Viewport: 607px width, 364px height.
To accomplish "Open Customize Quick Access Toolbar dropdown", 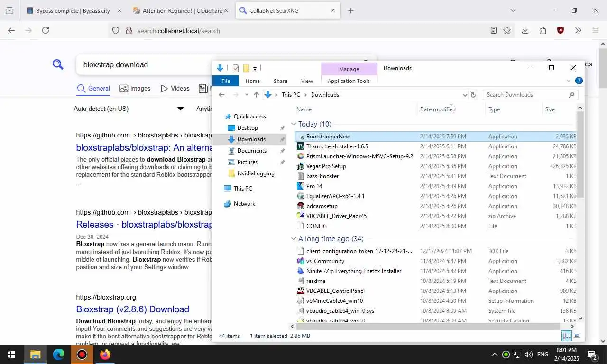I will (255, 69).
